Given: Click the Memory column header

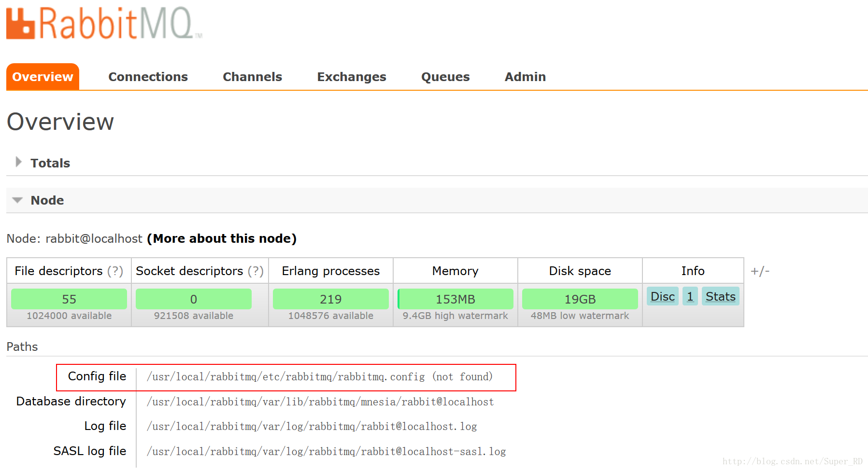Looking at the screenshot, I should [455, 271].
